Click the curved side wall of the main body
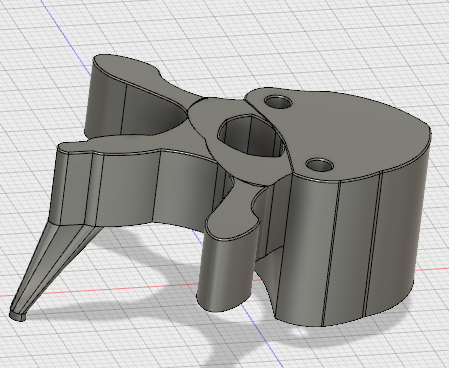The height and width of the screenshot is (368, 449). (x=353, y=247)
